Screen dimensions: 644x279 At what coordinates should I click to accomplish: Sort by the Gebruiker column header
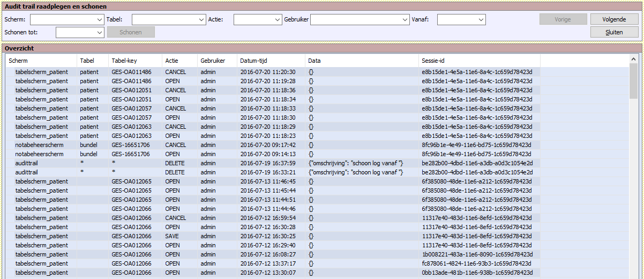tap(216, 61)
